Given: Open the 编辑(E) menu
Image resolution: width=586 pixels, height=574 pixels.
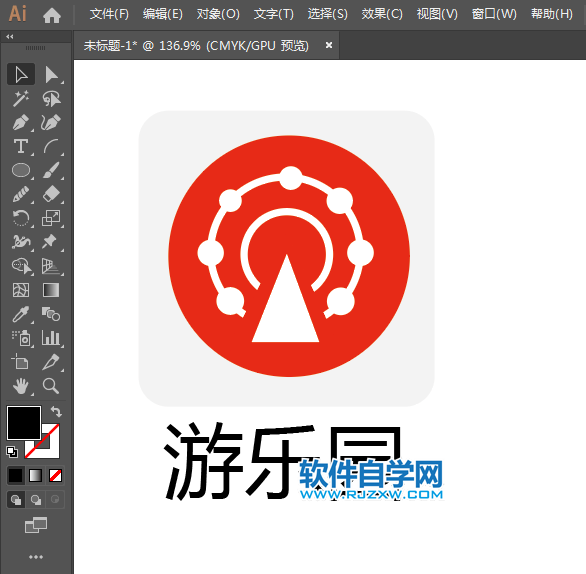Looking at the screenshot, I should 163,14.
